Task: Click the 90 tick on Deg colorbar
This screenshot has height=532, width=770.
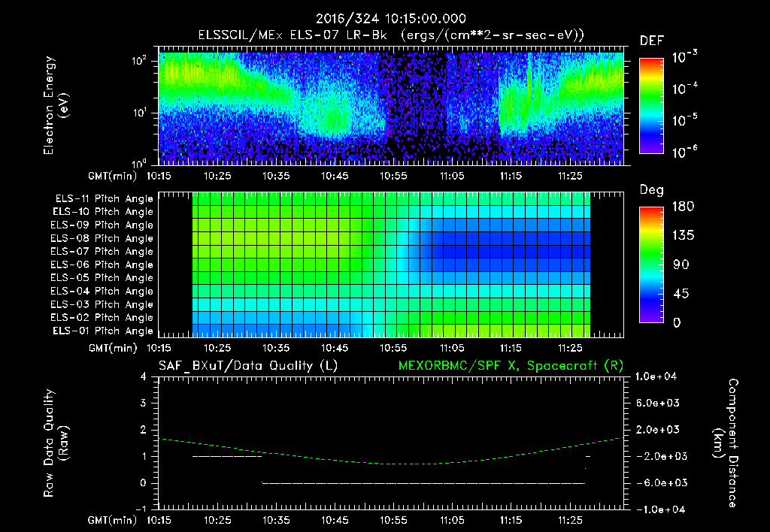Action: tap(681, 264)
